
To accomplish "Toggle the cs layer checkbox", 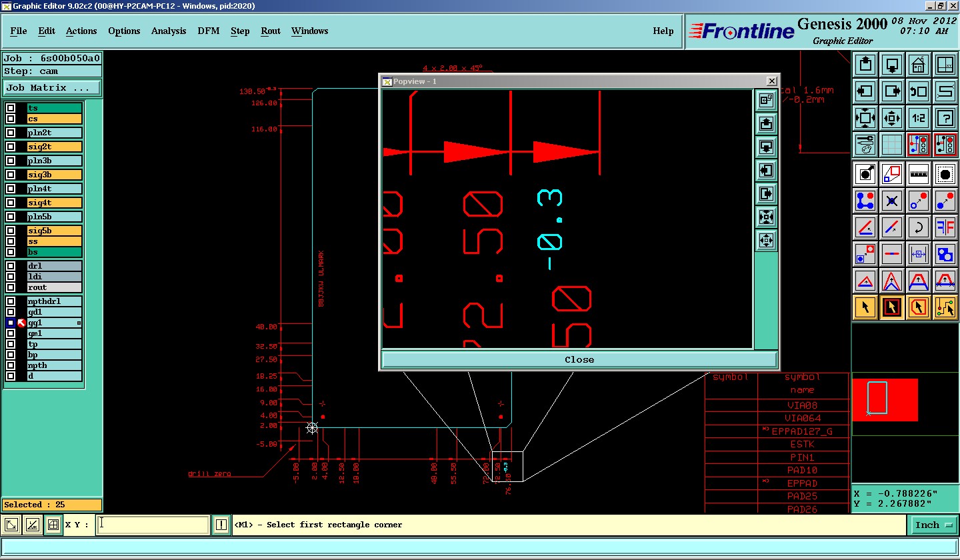I will pos(11,119).
